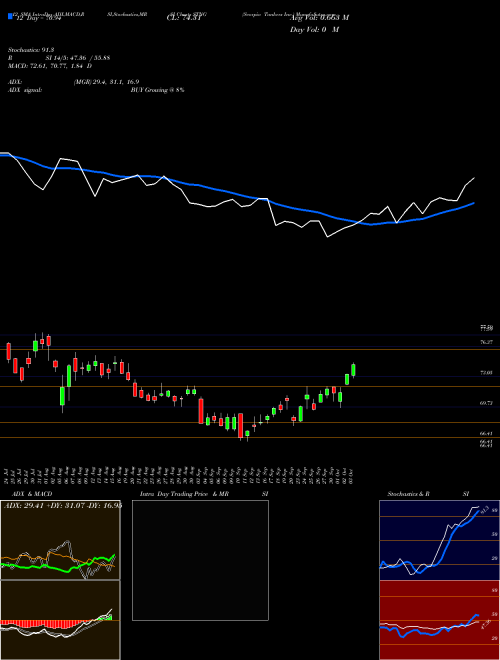Screen dimensions: 500x660
Task: Click the 'SI 14/5: 47.36 / 55.88' readout
Action: (x=78, y=58)
